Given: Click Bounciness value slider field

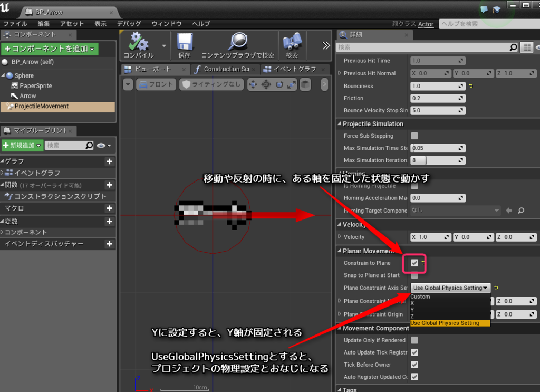Looking at the screenshot, I should point(438,86).
